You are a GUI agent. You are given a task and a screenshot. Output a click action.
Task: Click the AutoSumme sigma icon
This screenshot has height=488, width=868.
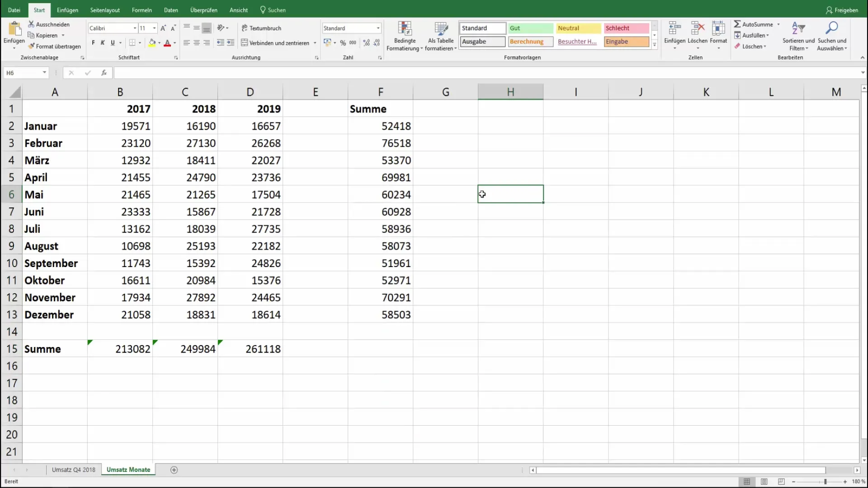pyautogui.click(x=737, y=24)
